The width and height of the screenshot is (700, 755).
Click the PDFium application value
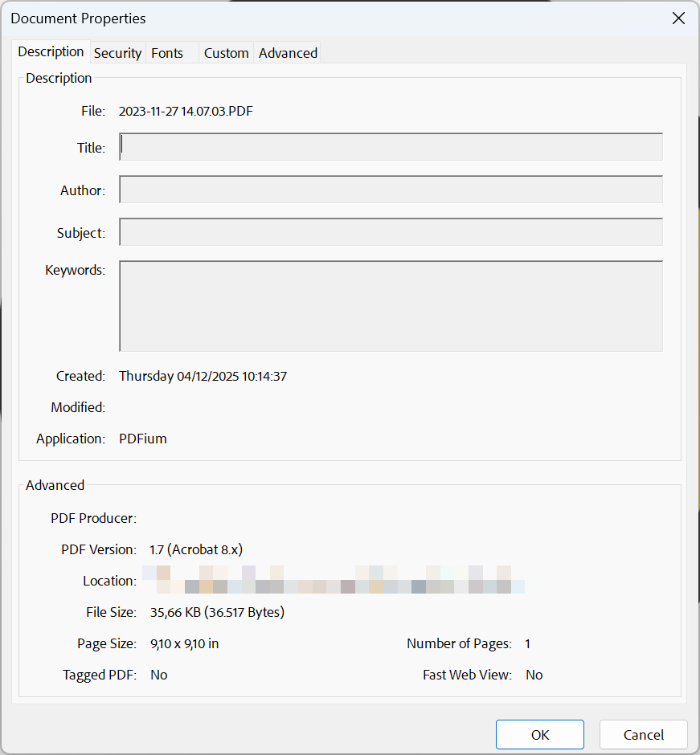click(x=143, y=439)
